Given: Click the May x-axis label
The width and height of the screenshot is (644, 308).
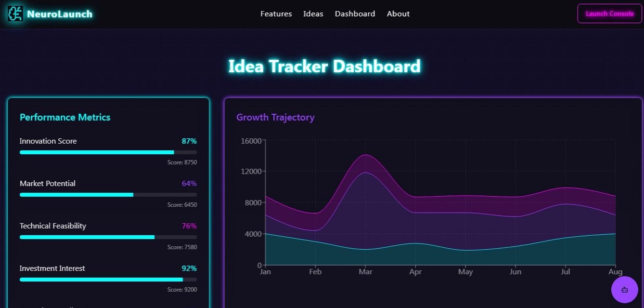Looking at the screenshot, I should (x=465, y=272).
